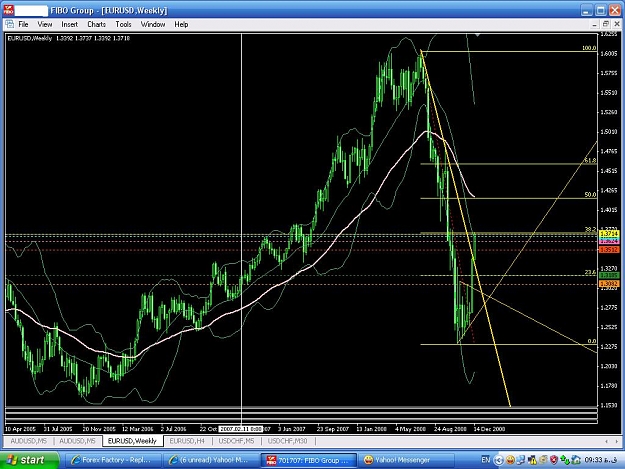625x469 pixels.
Task: Expand hidden tray icons arrow
Action: 498,460
